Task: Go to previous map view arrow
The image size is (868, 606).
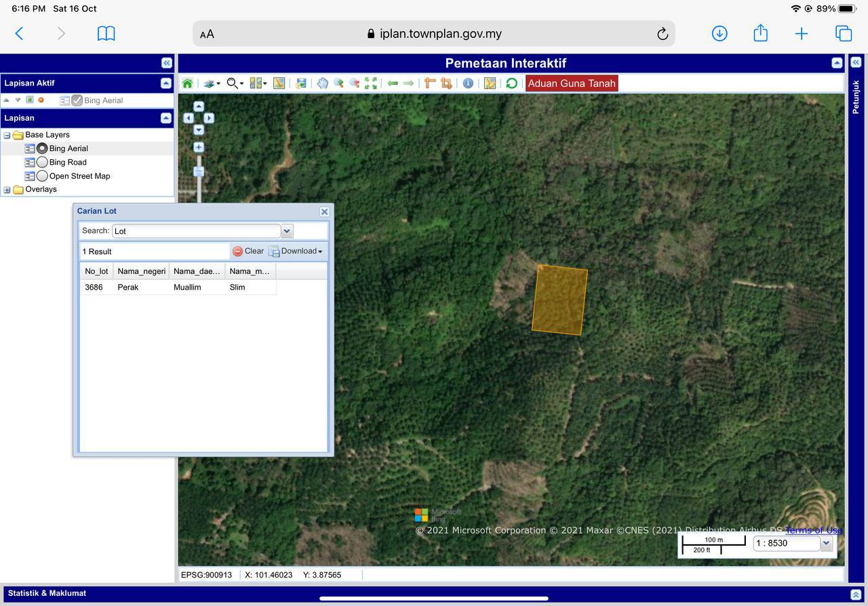Action: (393, 83)
